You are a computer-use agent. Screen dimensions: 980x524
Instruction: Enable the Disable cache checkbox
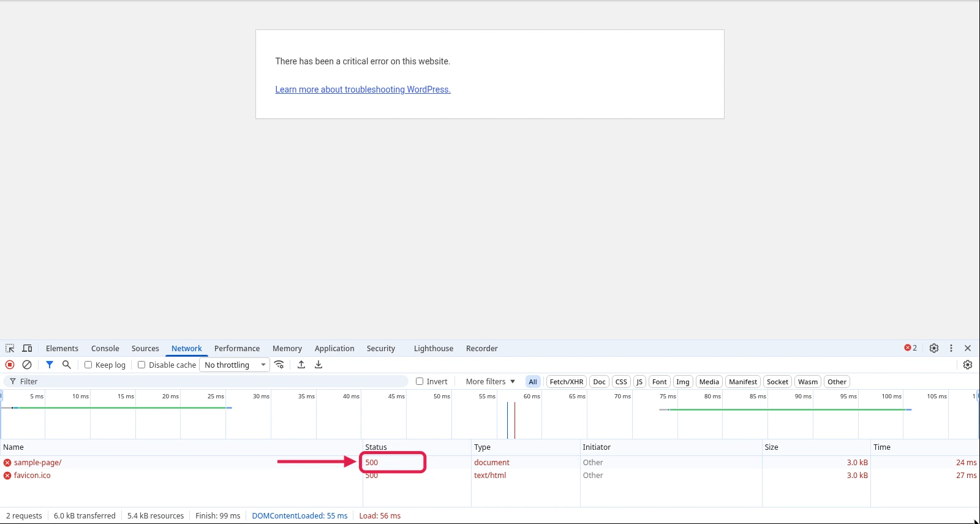click(141, 365)
